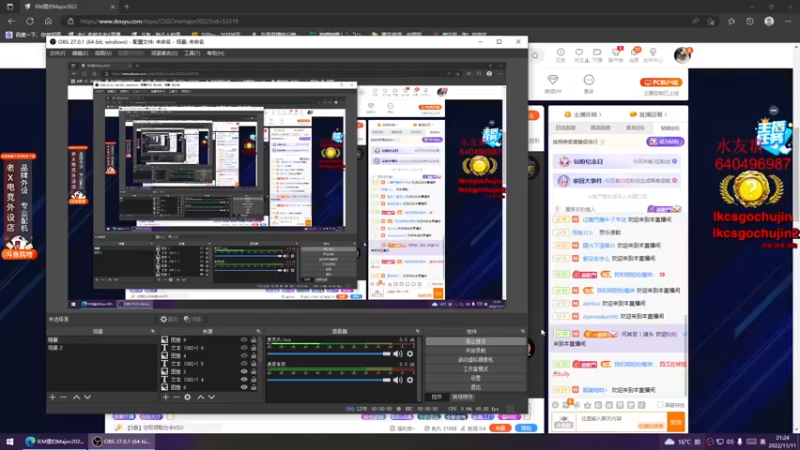
Task: Mute the microphone track via the speaker icon in the mixer
Action: click(x=398, y=354)
